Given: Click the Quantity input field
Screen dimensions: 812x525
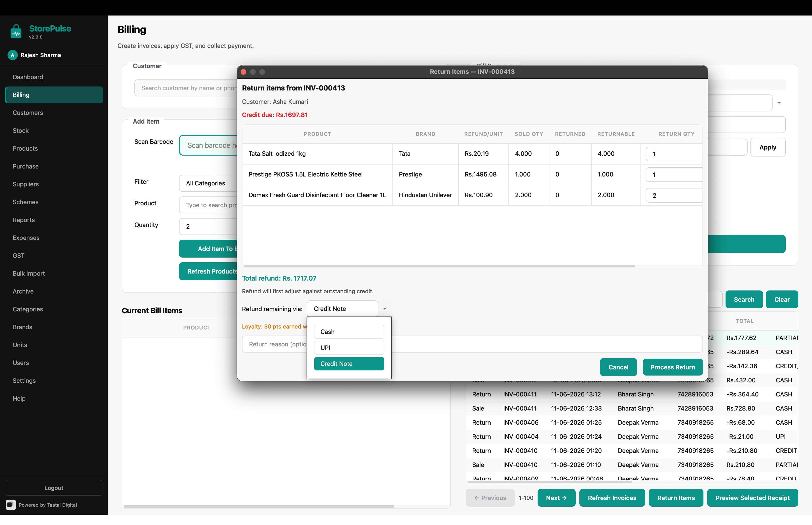Looking at the screenshot, I should 208,226.
